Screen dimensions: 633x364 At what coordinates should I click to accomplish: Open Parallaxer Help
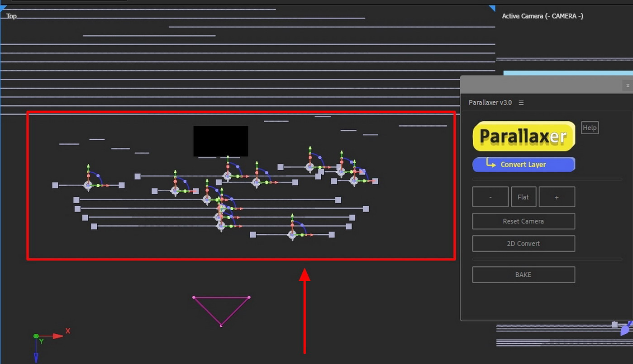(590, 128)
